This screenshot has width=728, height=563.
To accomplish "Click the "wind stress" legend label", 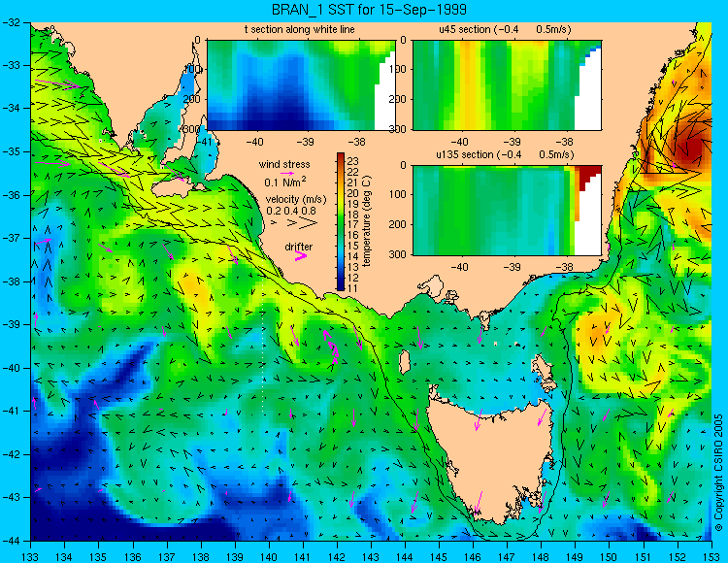I will (x=284, y=164).
